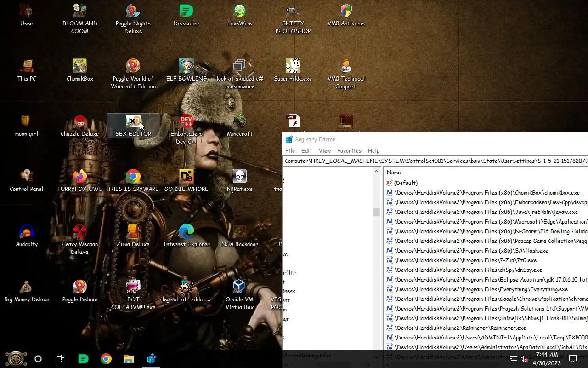Open Embarcadero Dev-C++ shortcut
588x368 pixels.
click(x=186, y=129)
